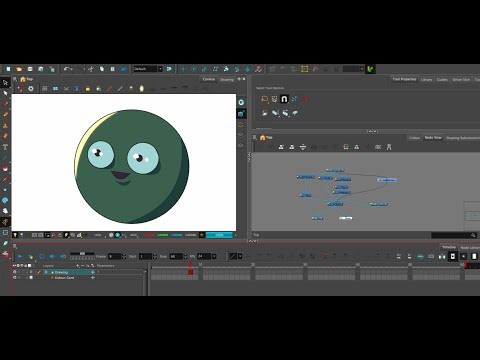This screenshot has height=360, width=480.
Task: Click the gear icon in the Camera view toolbar
Action: tap(31, 88)
